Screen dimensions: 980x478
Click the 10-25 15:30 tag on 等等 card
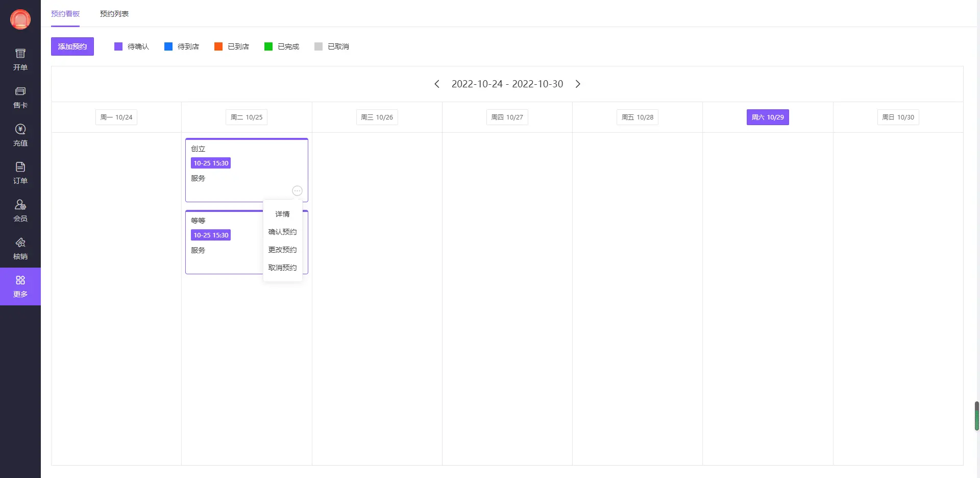pyautogui.click(x=211, y=235)
